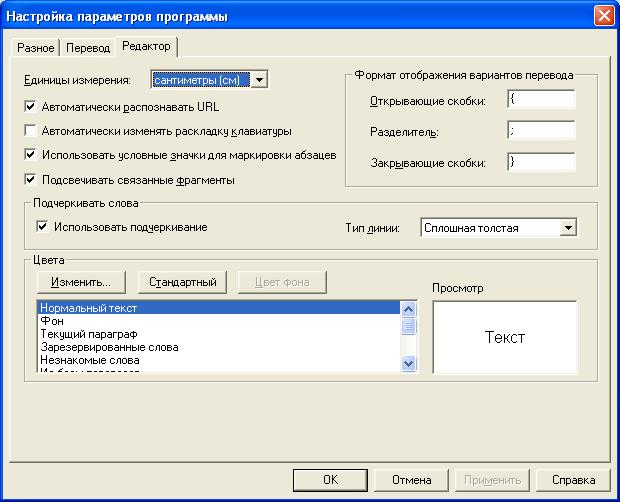Viewport: 620px width, 502px height.
Task: Click the Открывающие скобки input field
Action: coord(541,99)
